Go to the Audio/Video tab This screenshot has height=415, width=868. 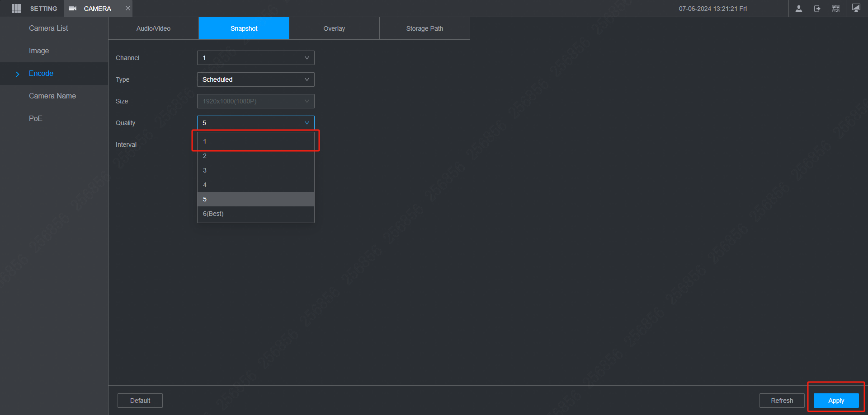tap(153, 28)
